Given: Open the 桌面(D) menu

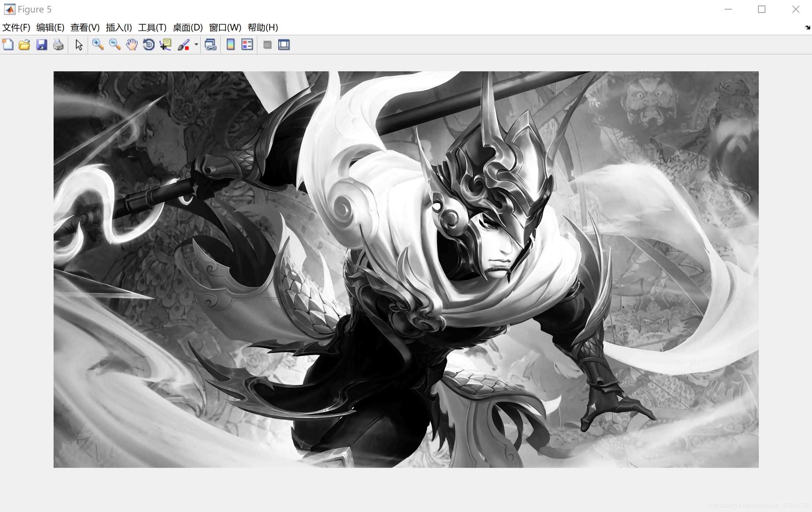Looking at the screenshot, I should (x=188, y=28).
